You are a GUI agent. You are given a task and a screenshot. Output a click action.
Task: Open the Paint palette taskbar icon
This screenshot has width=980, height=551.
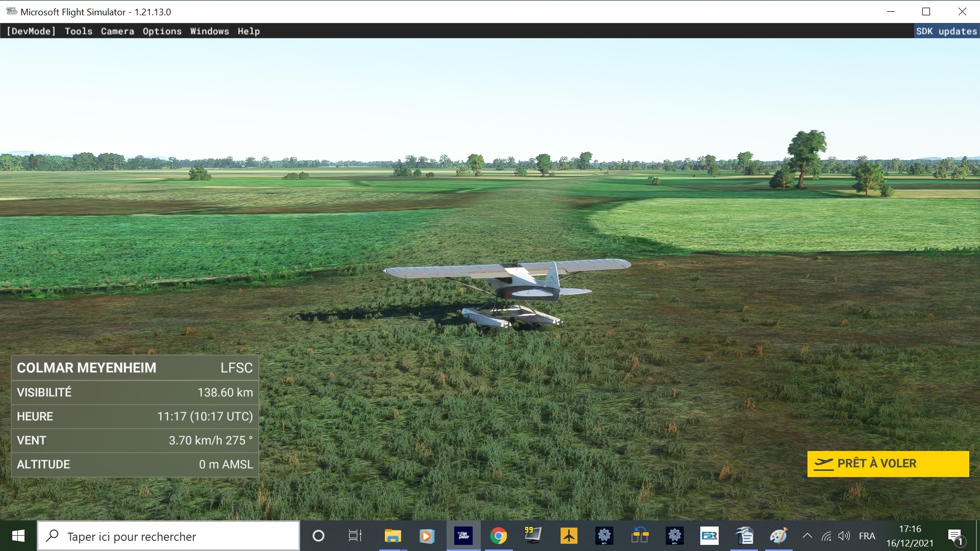778,536
